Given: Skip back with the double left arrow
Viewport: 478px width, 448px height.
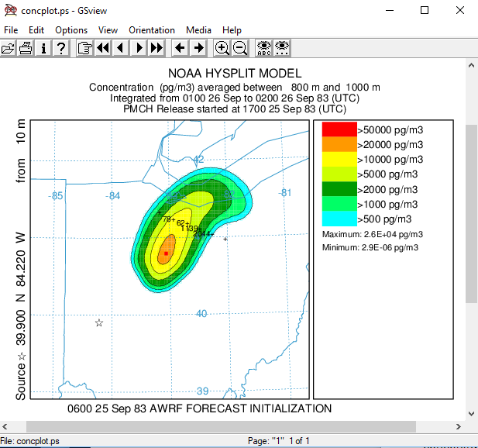Looking at the screenshot, I should (103, 48).
